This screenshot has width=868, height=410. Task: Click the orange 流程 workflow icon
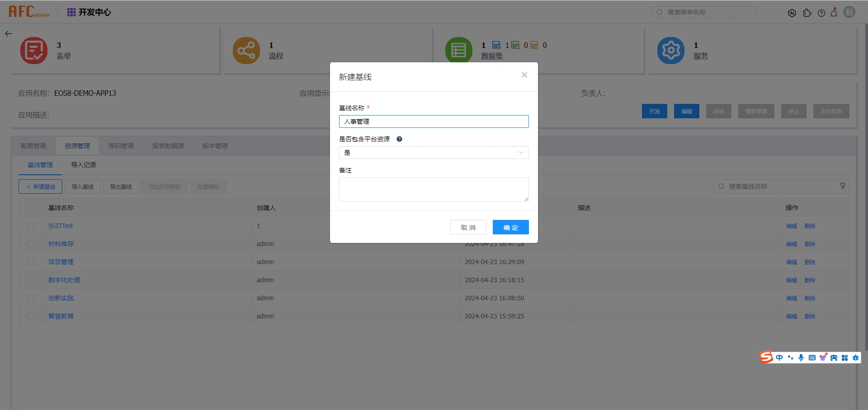pos(246,51)
